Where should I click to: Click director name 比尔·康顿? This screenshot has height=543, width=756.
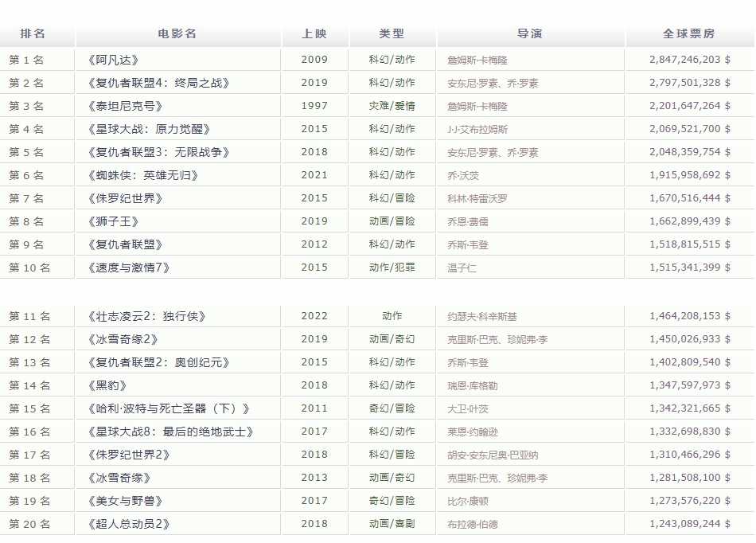[x=468, y=502]
